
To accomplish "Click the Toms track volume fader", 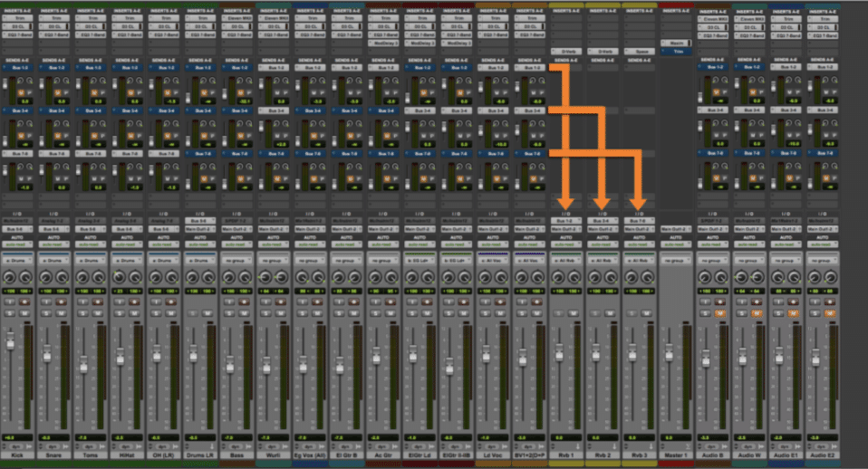I will 83,365.
